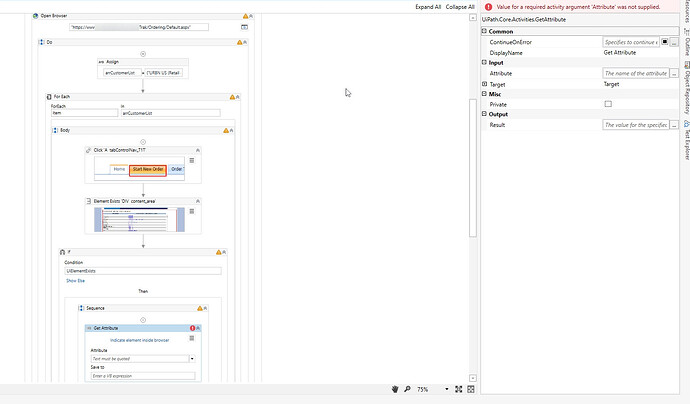Click the inner Sequence warning icon
690x404 pixels.
point(200,308)
